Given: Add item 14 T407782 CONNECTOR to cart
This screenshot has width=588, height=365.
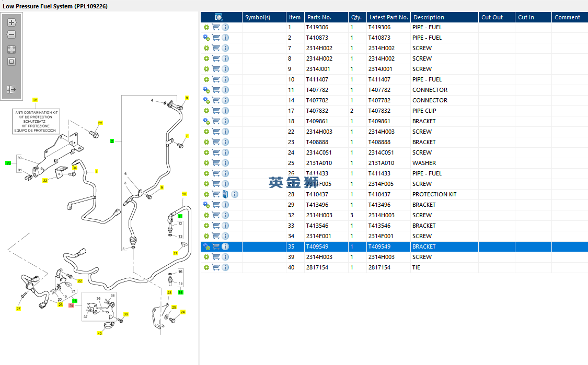Looking at the screenshot, I should (x=216, y=100).
